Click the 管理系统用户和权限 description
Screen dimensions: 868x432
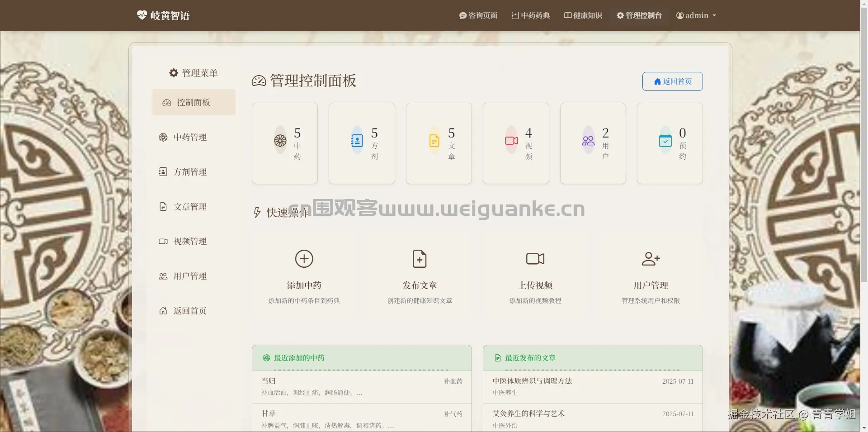[x=651, y=301]
